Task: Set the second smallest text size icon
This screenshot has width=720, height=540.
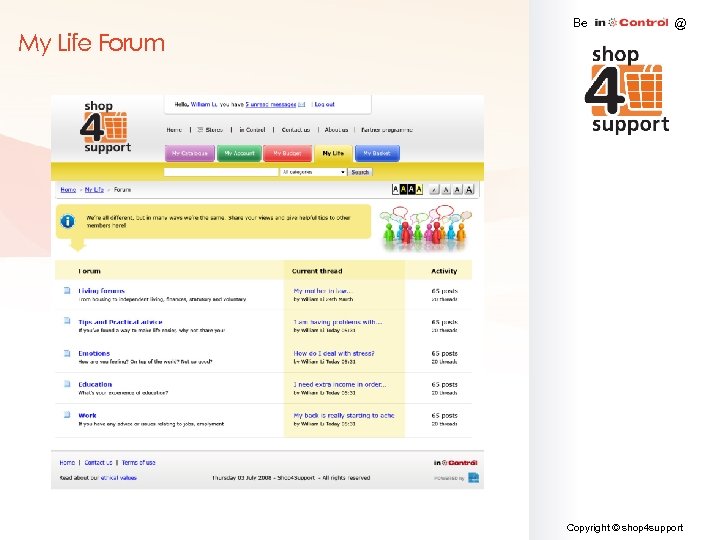Action: 446,189
